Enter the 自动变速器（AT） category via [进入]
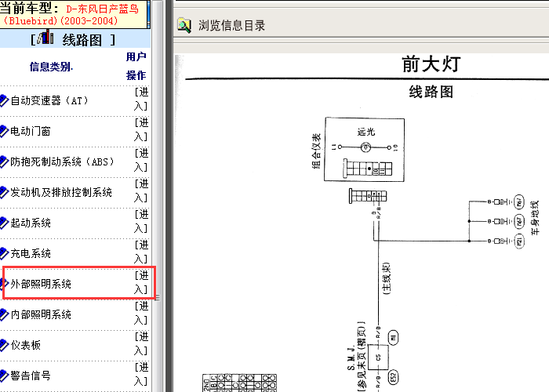549x392 pixels. click(141, 99)
